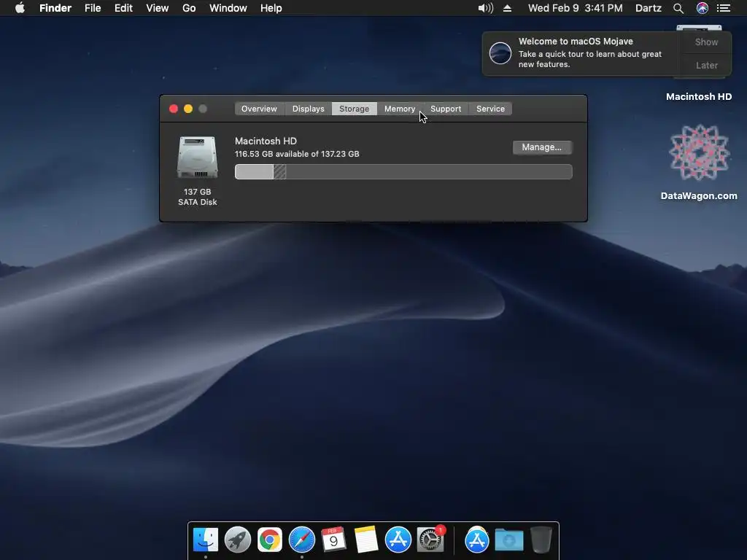Open the Window menu

pos(228,8)
